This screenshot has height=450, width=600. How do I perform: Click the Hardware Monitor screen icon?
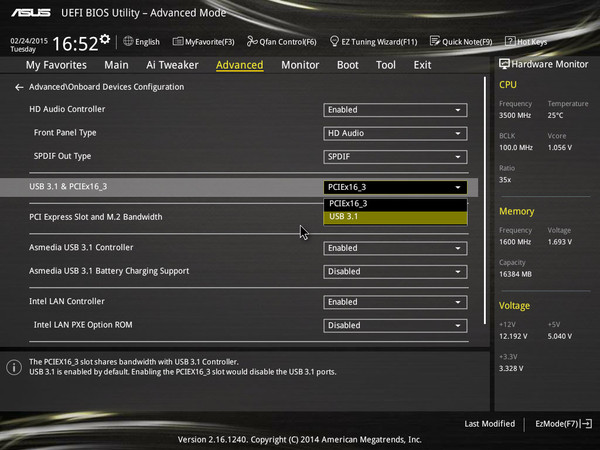pyautogui.click(x=504, y=64)
